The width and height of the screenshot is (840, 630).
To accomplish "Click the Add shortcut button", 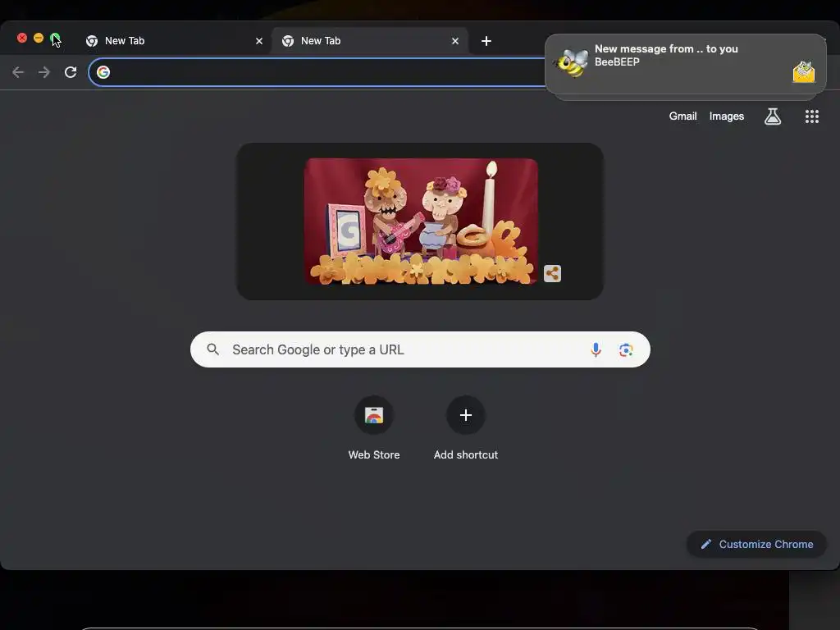I will pos(466,427).
